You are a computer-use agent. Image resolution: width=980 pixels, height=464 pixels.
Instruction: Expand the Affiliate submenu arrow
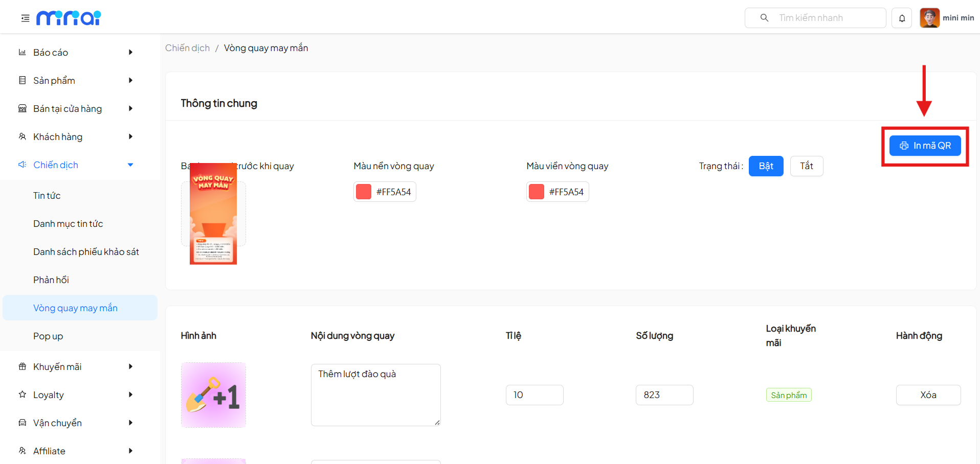click(130, 451)
